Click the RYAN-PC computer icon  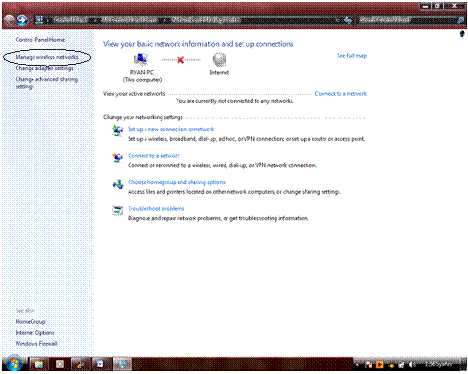point(141,59)
